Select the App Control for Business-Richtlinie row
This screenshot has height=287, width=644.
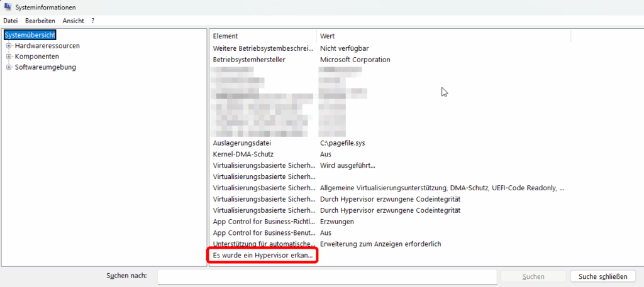click(263, 222)
